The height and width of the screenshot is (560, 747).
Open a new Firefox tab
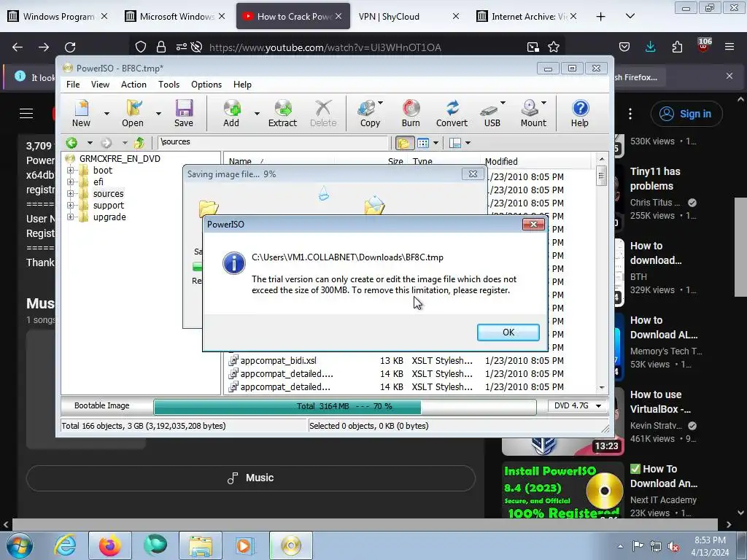tap(601, 16)
